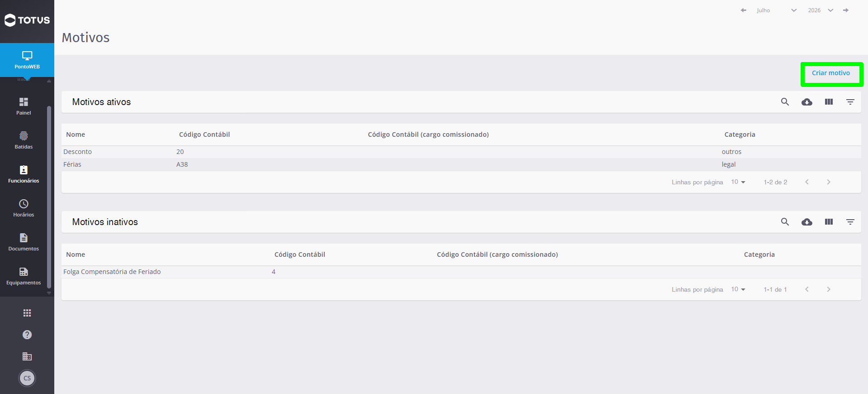The height and width of the screenshot is (394, 868).
Task: Click the Motivos ativos heading
Action: coord(101,102)
